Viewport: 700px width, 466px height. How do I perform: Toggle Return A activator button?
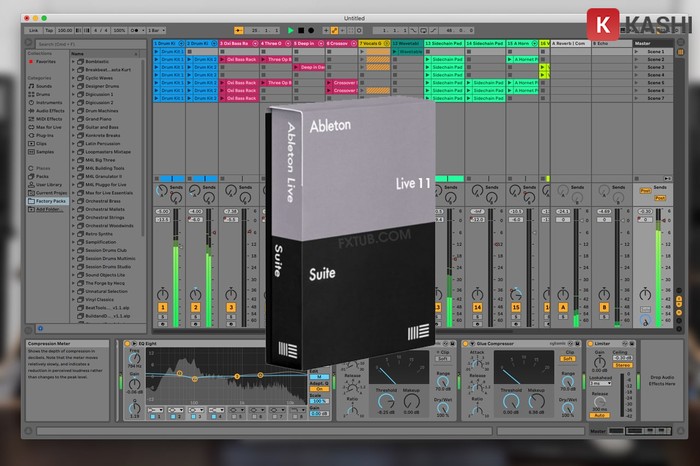(x=563, y=308)
